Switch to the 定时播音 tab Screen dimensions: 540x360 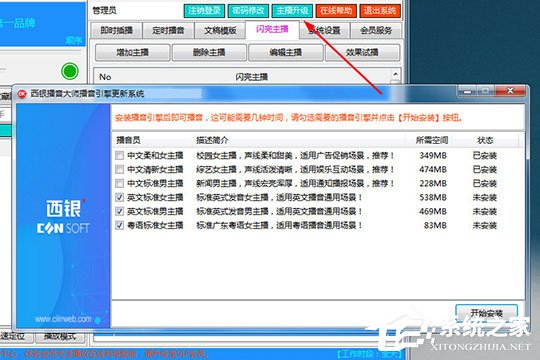tap(168, 30)
